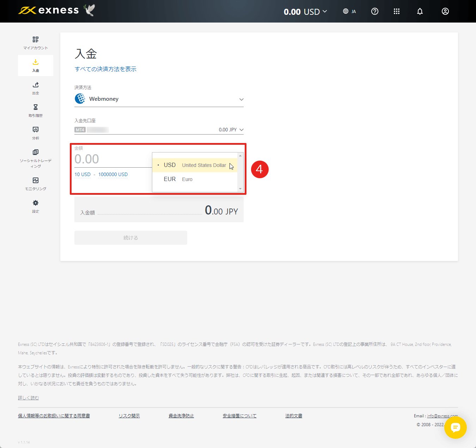Open the モニタリング monitoring section

(35, 183)
